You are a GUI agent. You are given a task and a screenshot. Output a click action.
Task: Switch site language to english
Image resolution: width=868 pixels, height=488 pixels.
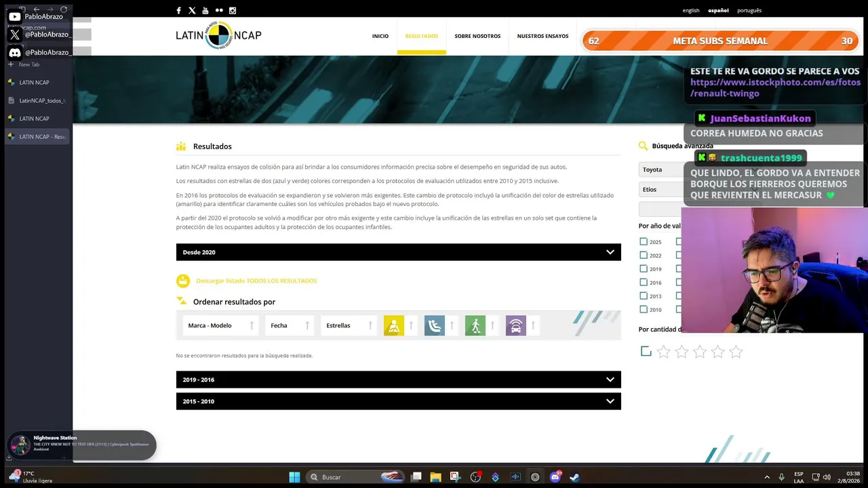tap(691, 10)
